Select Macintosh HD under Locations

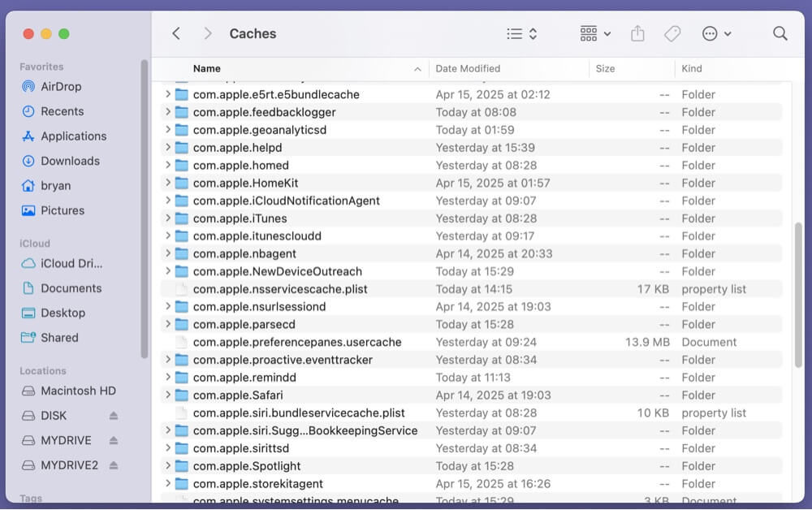[x=78, y=391]
